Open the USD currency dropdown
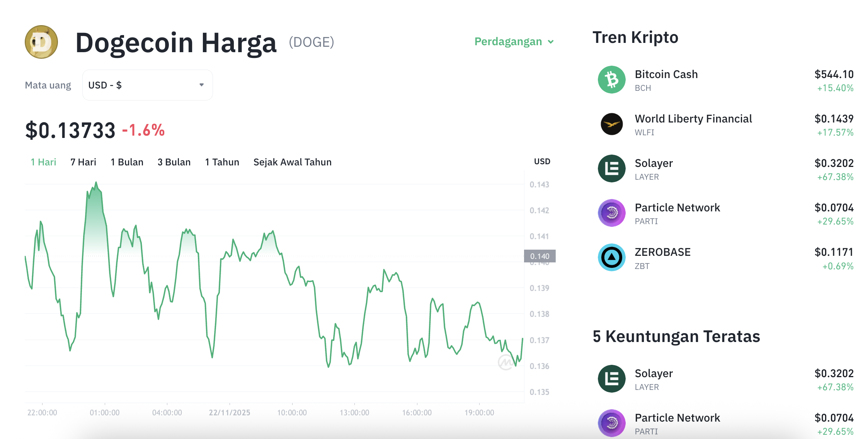Viewport: 868px width, 439px height. click(x=147, y=85)
